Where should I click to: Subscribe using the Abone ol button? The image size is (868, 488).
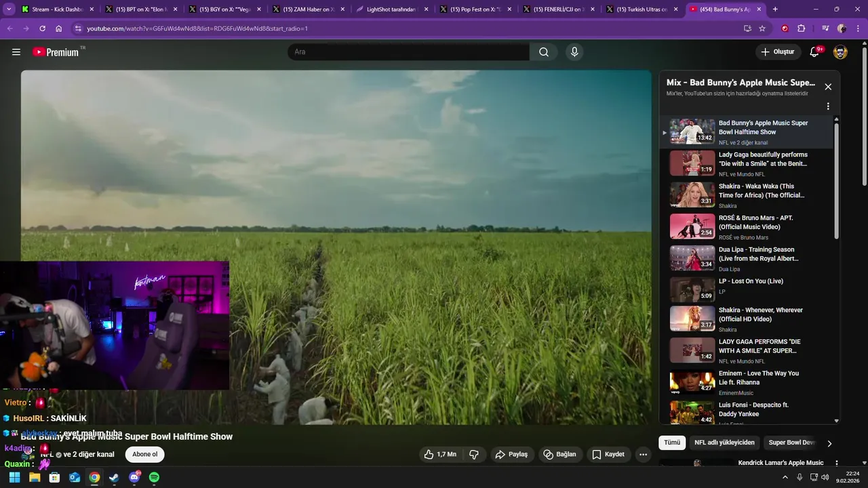click(x=144, y=454)
